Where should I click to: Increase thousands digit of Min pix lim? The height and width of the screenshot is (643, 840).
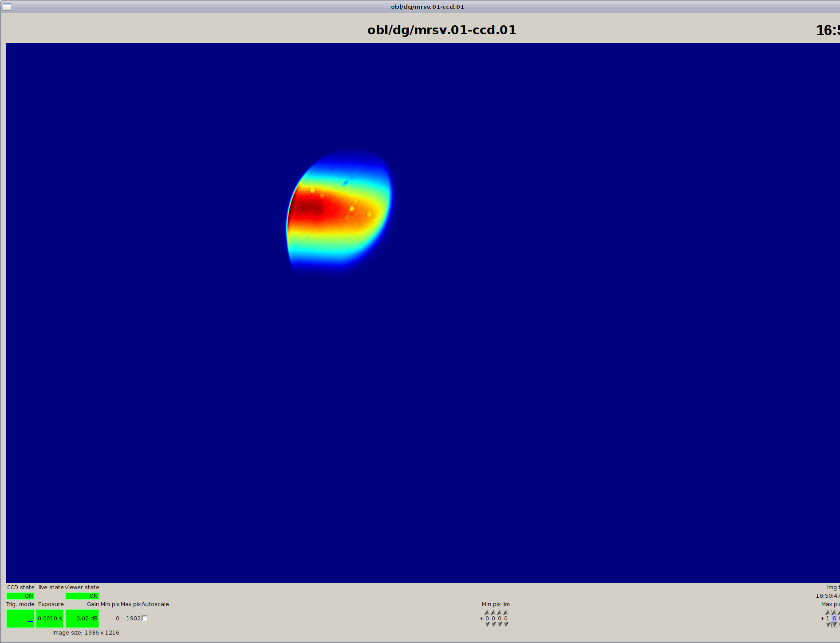487,612
